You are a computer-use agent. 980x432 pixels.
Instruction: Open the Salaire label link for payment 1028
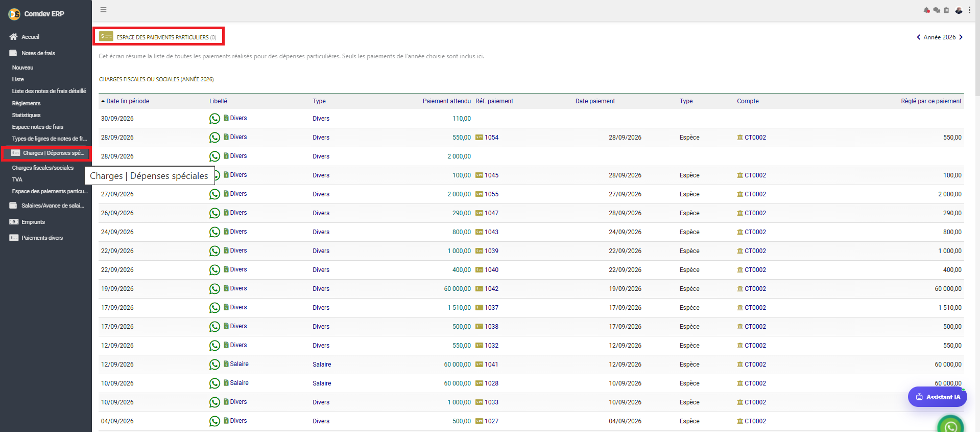pyautogui.click(x=239, y=383)
